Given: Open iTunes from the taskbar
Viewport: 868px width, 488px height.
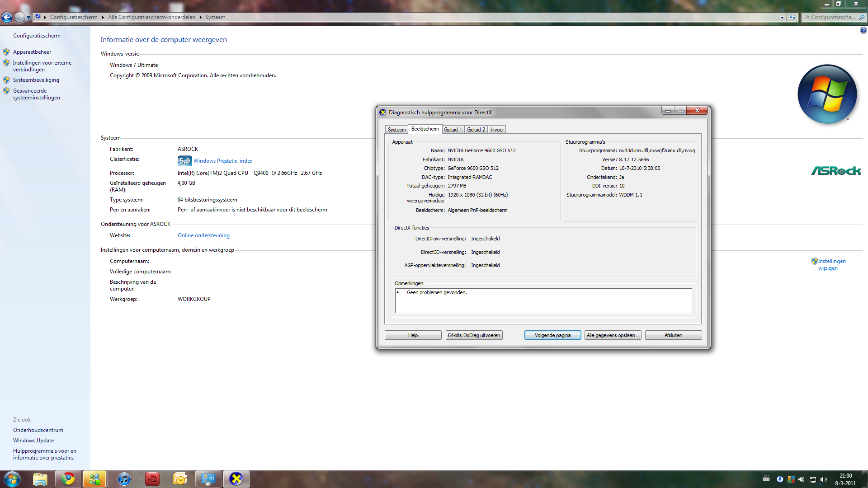Looking at the screenshot, I should click(124, 479).
